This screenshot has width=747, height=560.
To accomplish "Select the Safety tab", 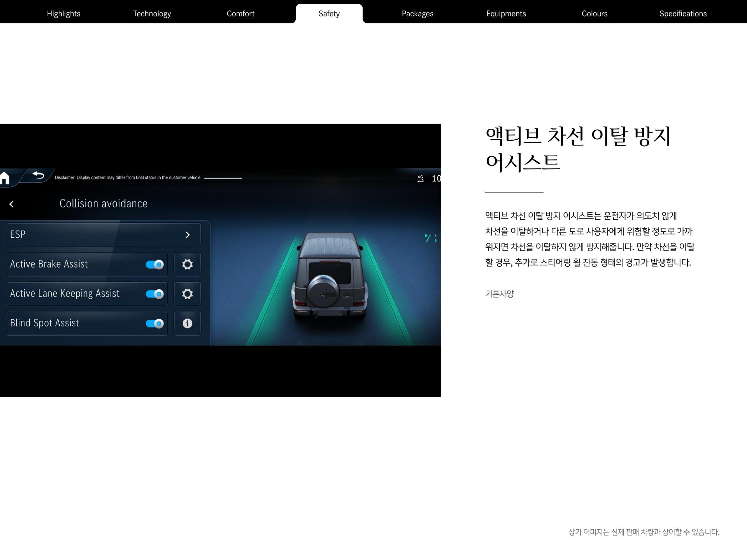I will tap(329, 14).
